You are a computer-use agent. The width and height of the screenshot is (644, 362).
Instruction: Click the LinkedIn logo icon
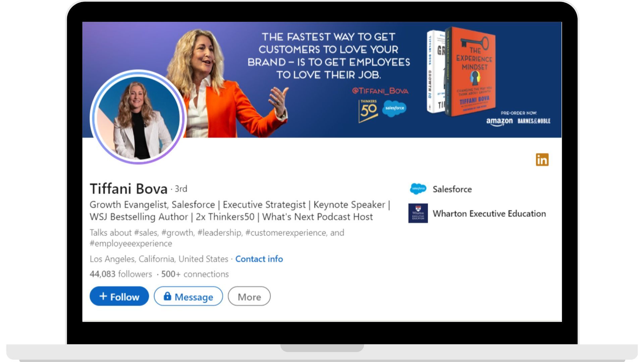tap(542, 160)
